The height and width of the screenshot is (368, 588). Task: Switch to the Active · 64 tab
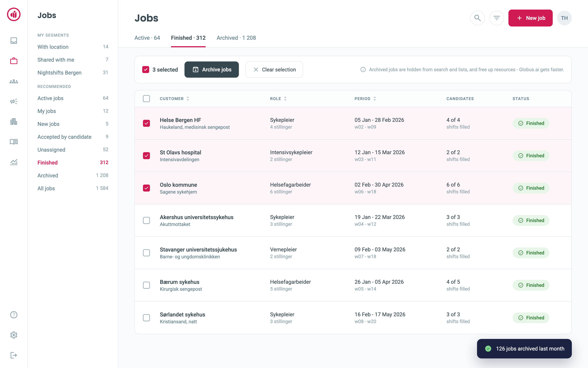(147, 38)
